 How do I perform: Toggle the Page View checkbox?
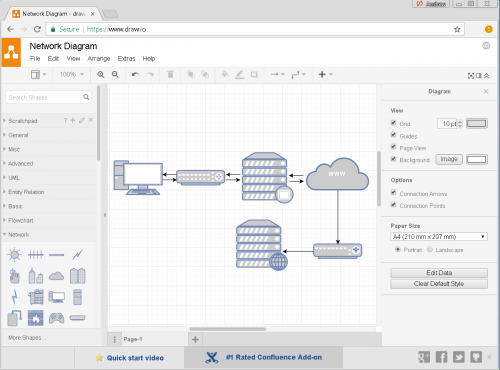[x=393, y=147]
